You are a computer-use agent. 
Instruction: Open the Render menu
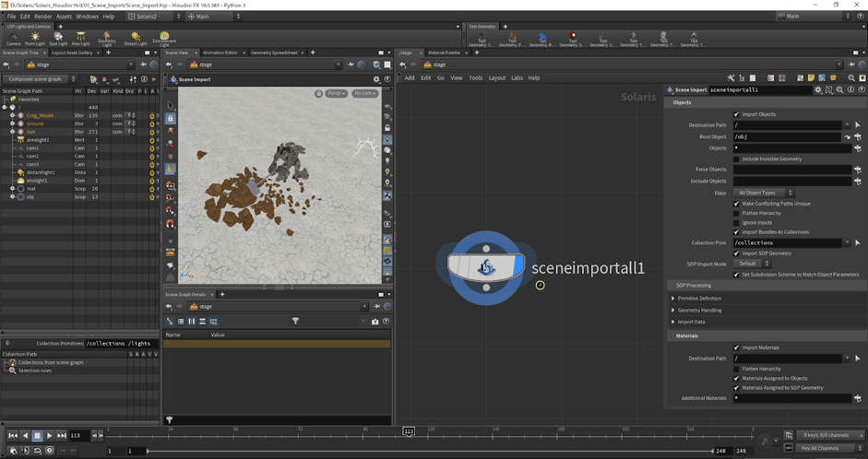(43, 17)
